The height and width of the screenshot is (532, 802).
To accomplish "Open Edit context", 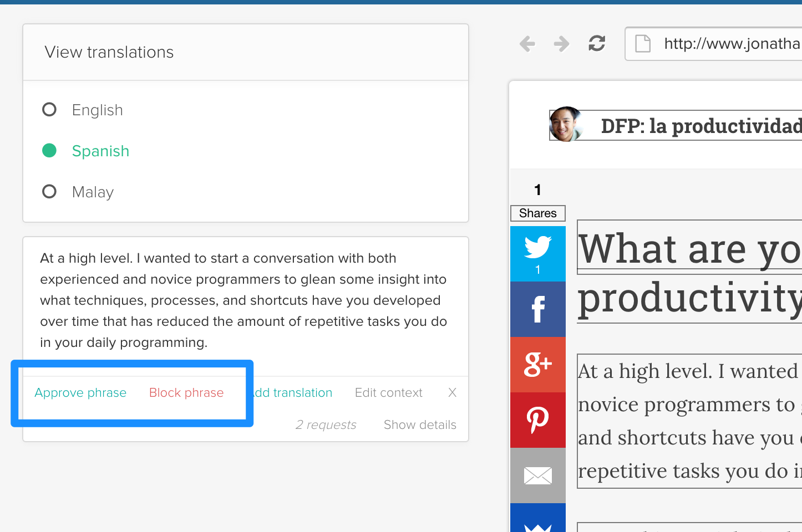I will (x=389, y=392).
